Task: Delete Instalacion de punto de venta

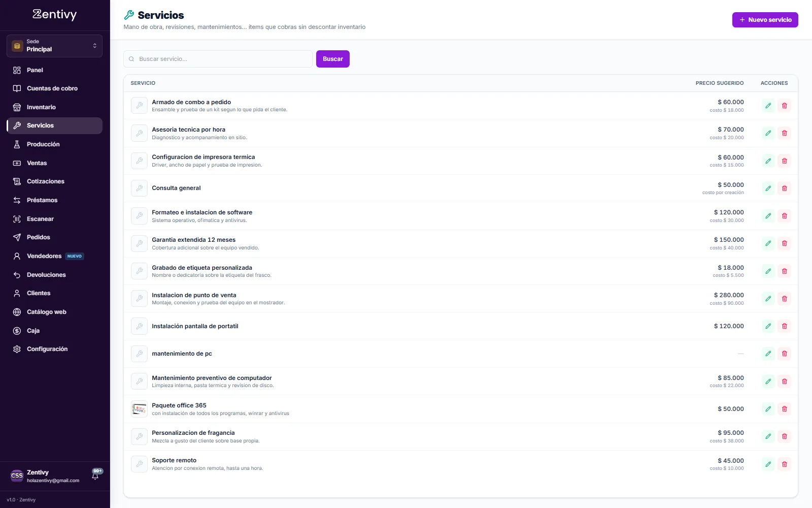Action: [785, 299]
